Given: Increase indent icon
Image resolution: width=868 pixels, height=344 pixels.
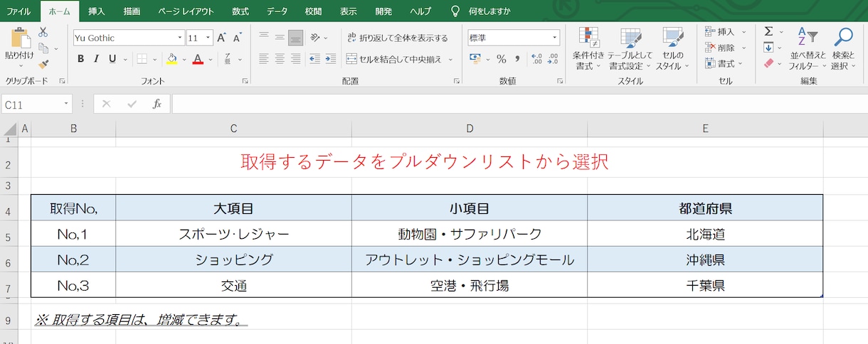Looking at the screenshot, I should [x=330, y=59].
